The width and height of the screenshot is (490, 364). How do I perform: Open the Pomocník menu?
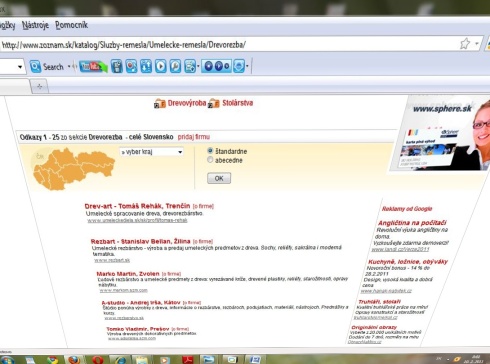[x=72, y=25]
